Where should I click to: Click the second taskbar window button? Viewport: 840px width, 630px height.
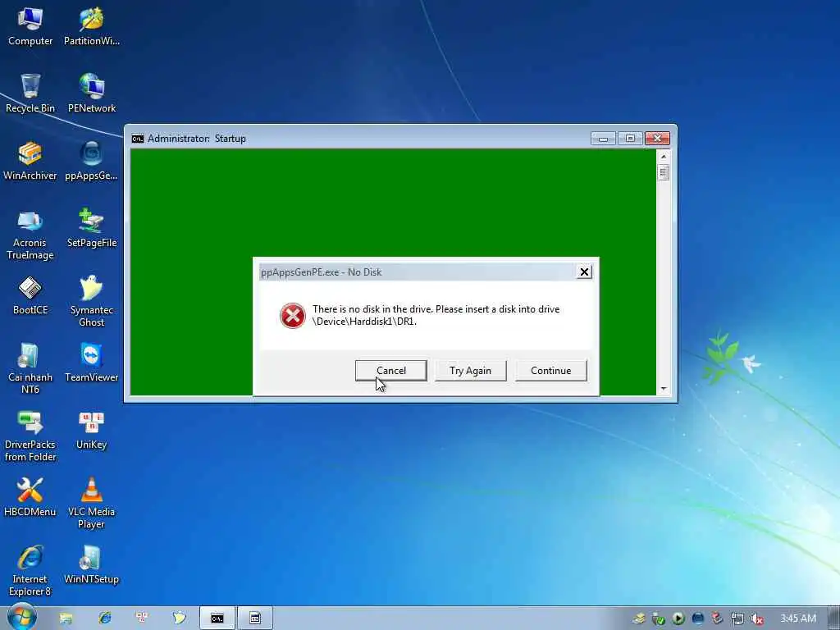pos(255,619)
